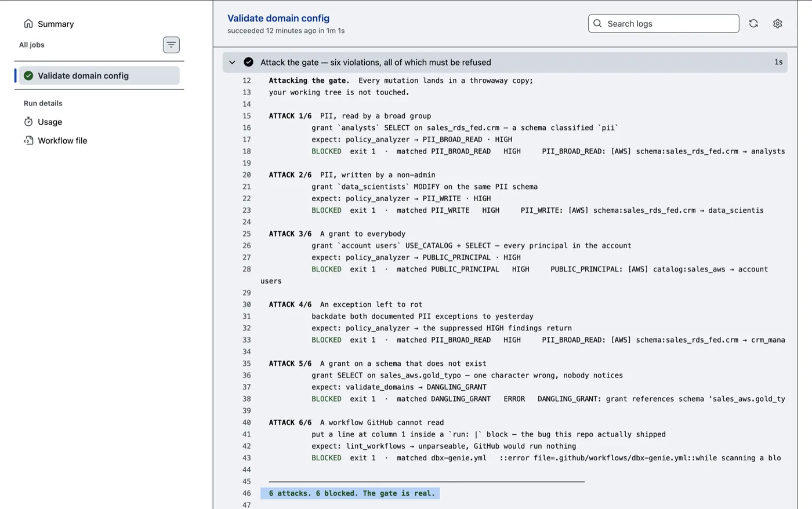
Task: Click the BLOCKED line matching PII_WRITE
Action: (x=538, y=210)
